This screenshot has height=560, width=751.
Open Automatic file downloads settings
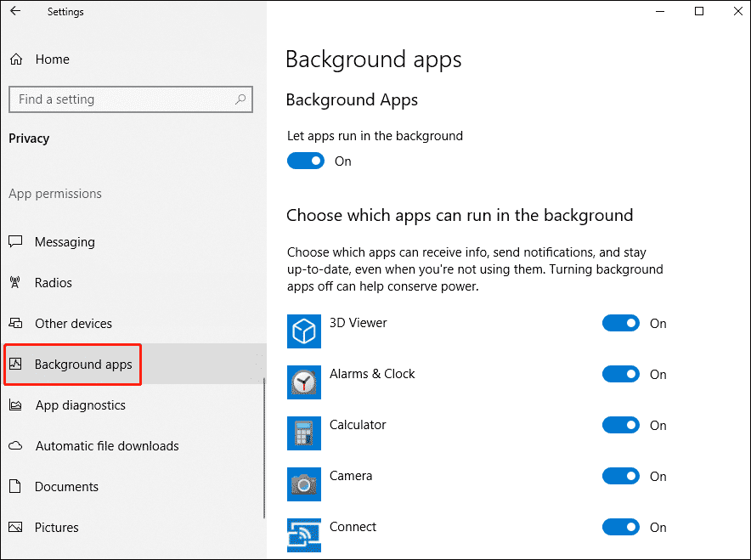[133, 445]
